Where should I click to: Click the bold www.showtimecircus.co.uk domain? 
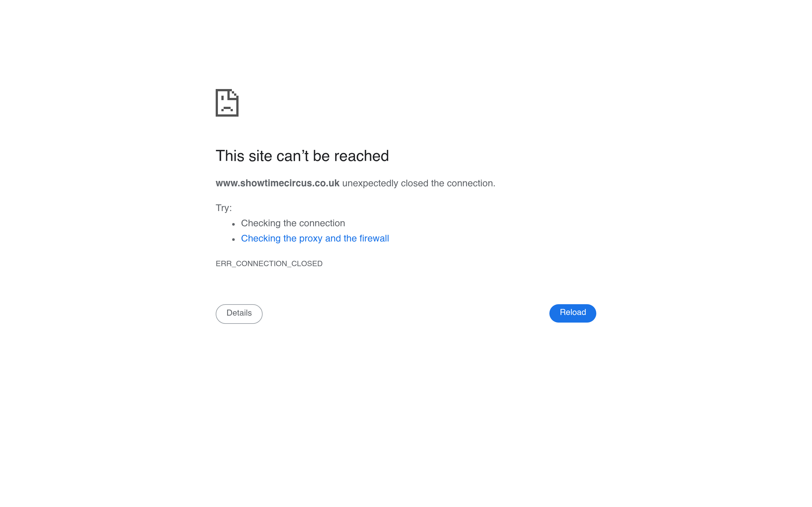pos(278,183)
